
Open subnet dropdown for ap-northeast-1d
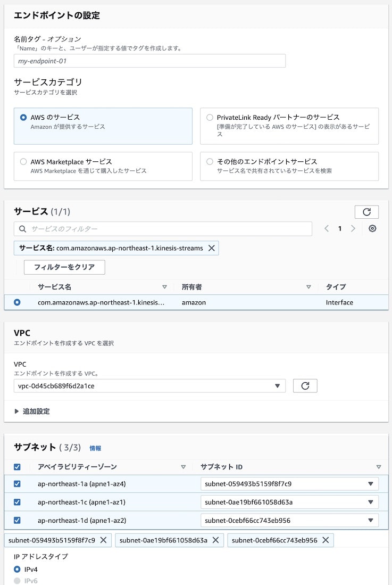pos(289,521)
